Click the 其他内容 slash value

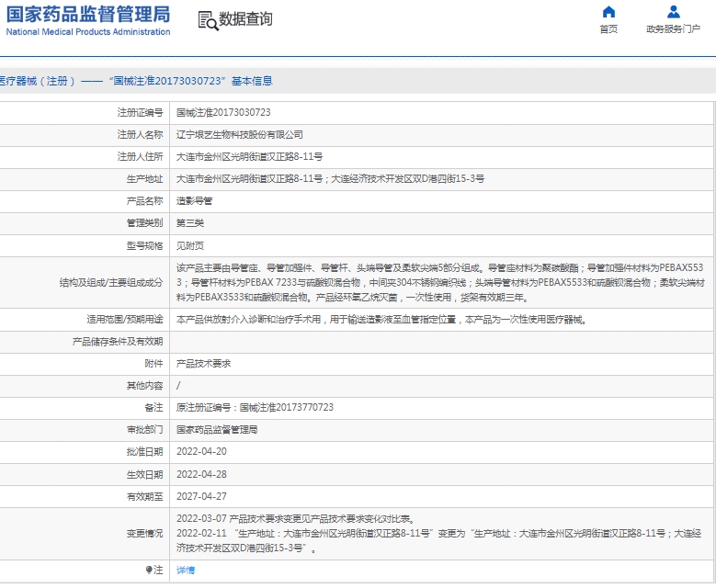click(178, 386)
